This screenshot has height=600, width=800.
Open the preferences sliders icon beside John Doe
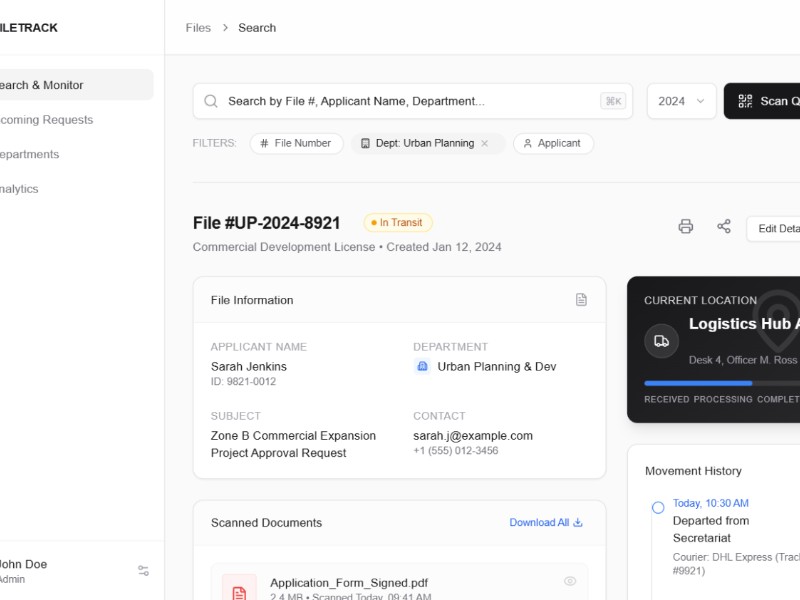[x=143, y=569]
